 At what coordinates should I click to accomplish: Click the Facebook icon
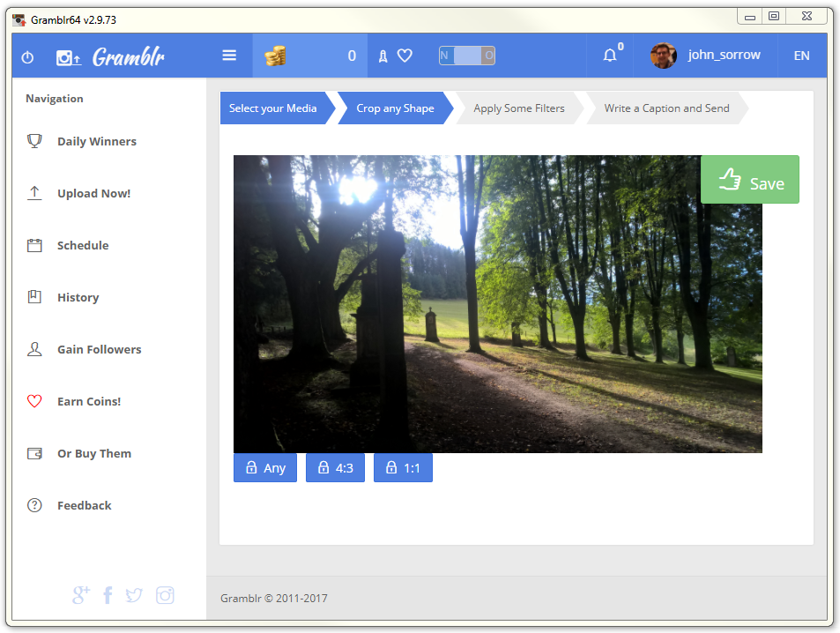[x=108, y=595]
